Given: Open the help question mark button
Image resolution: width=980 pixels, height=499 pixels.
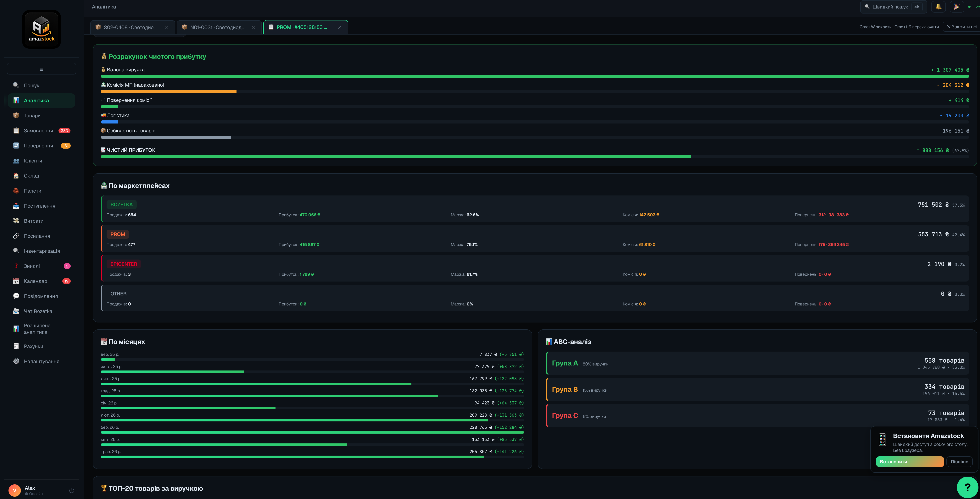Looking at the screenshot, I should coord(967,487).
